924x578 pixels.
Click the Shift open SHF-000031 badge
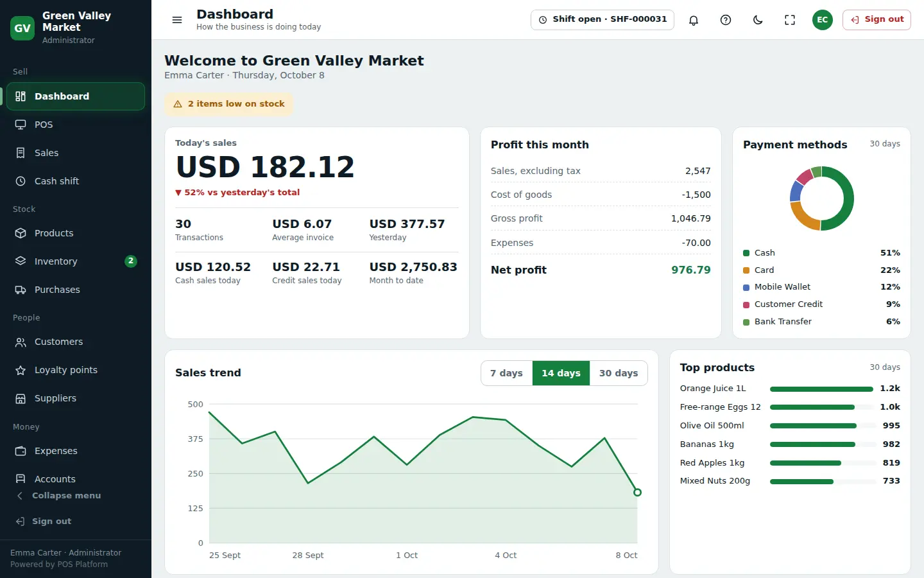603,20
